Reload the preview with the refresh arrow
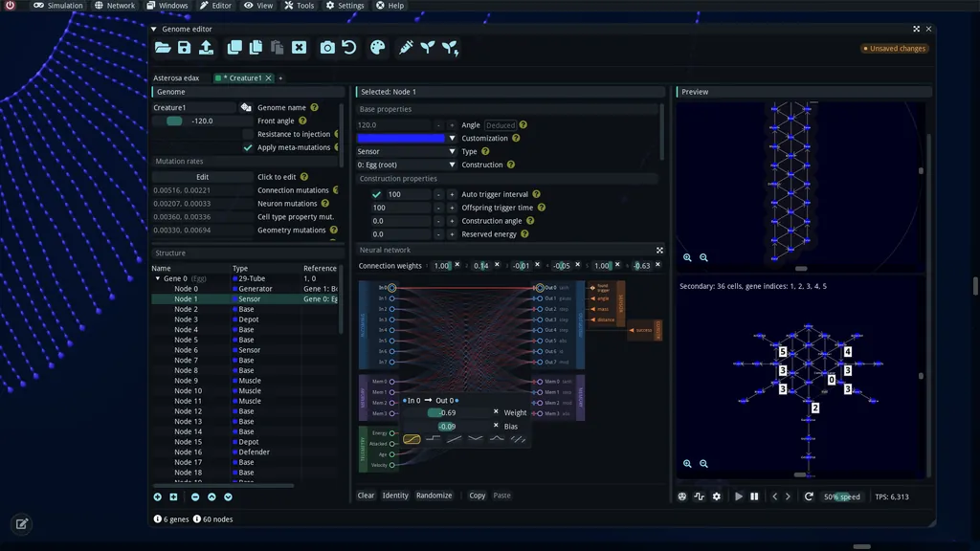The width and height of the screenshot is (980, 551). (809, 496)
